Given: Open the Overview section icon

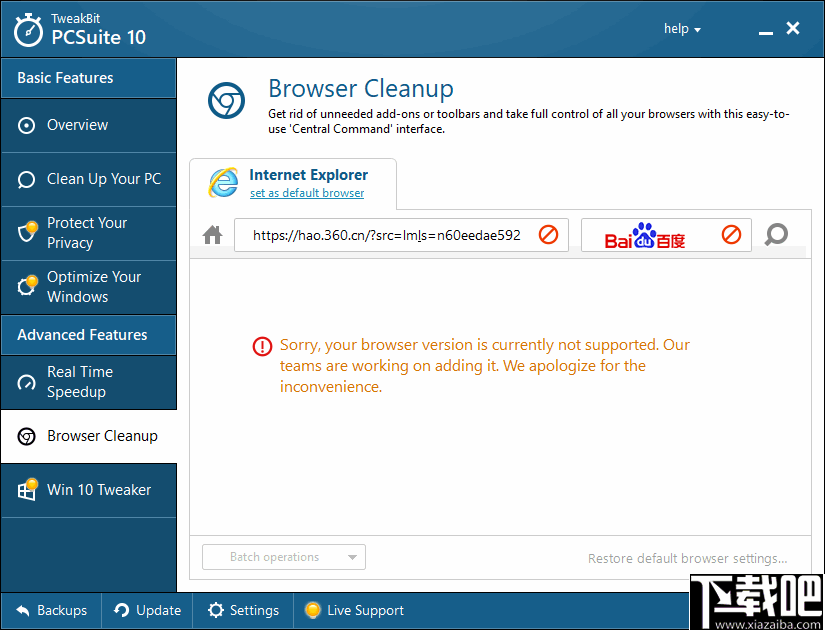Looking at the screenshot, I should pos(26,125).
